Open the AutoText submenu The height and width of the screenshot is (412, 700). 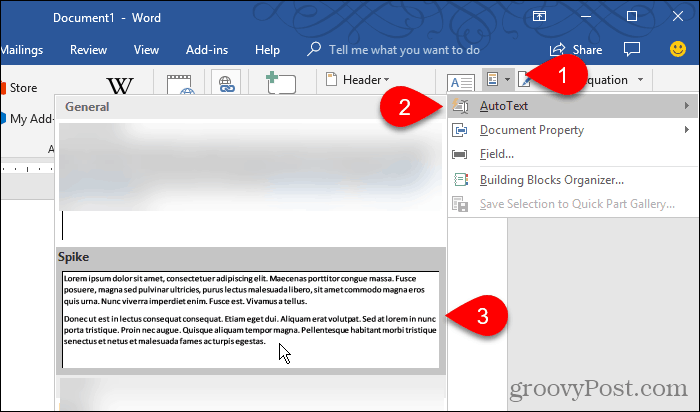point(572,106)
